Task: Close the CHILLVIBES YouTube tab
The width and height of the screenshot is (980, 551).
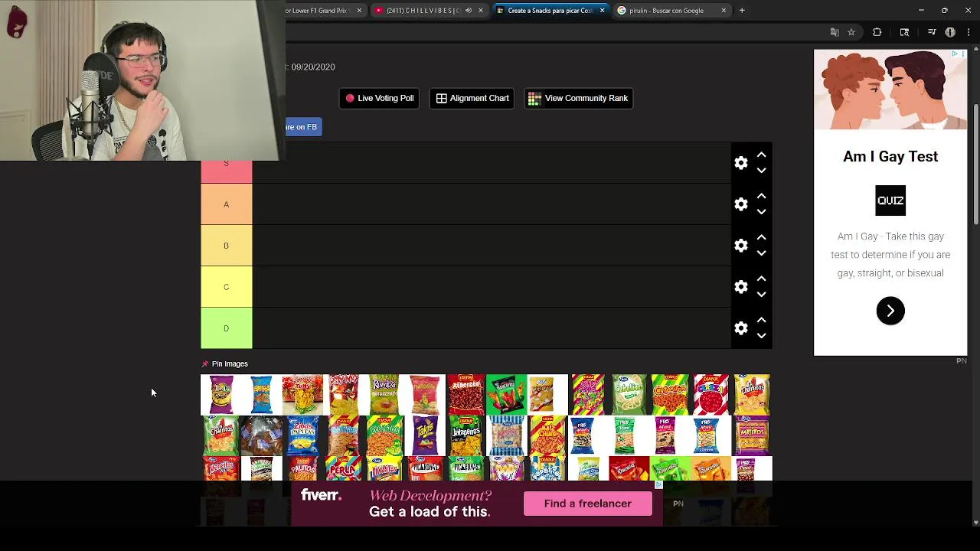Action: [480, 11]
